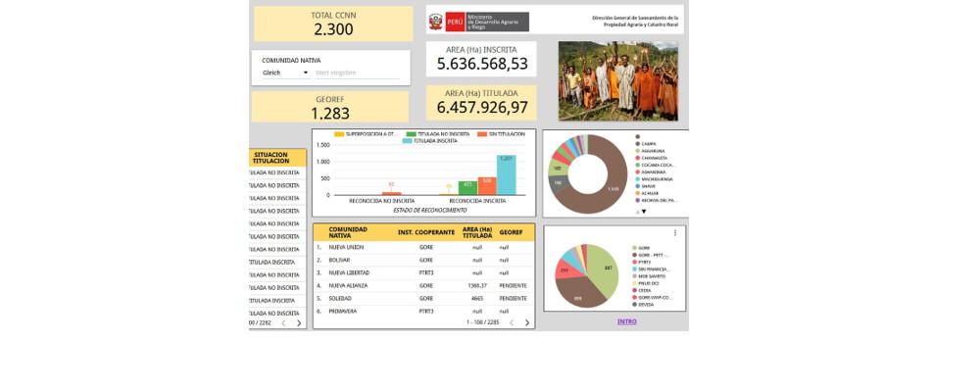The width and height of the screenshot is (980, 392).
Task: Click SHAWI legend entry
Action: pyautogui.click(x=646, y=186)
